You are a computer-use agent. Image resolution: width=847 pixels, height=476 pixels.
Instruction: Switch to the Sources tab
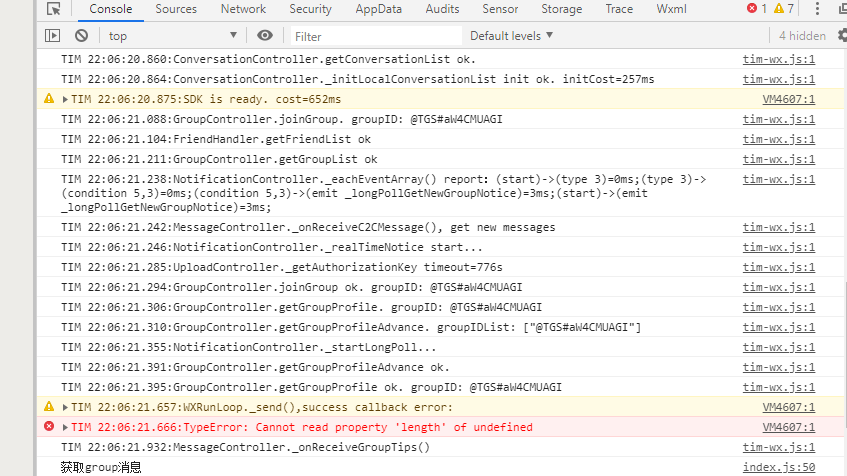[176, 9]
